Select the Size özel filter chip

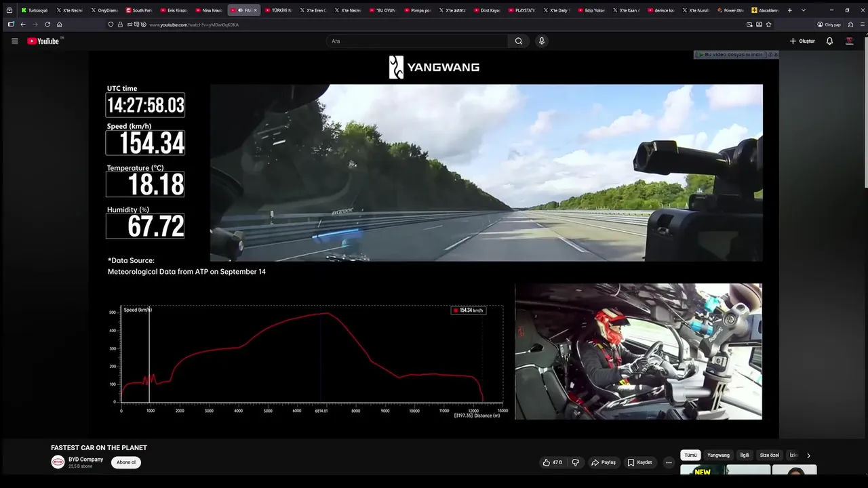coord(770,455)
